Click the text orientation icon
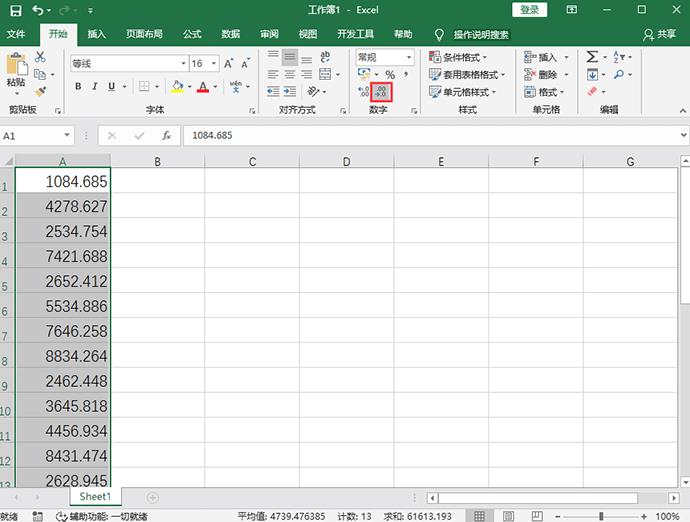The image size is (690, 522). pos(313,91)
